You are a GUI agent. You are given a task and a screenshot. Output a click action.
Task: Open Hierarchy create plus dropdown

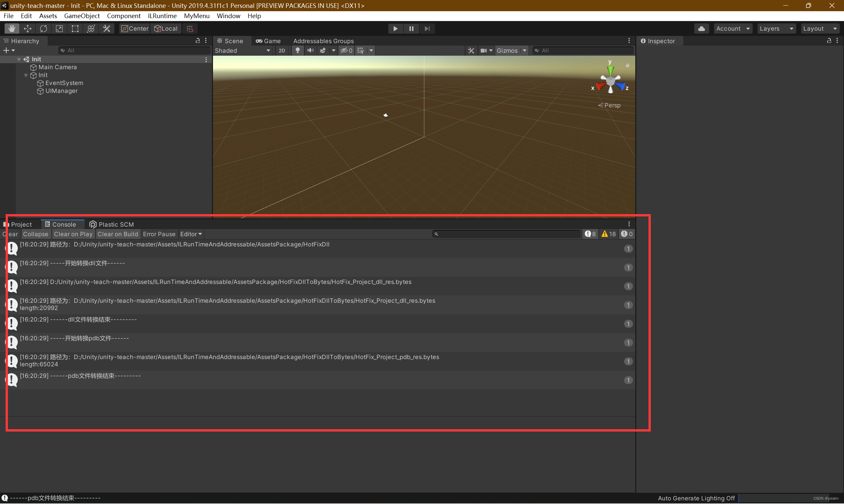coord(9,50)
